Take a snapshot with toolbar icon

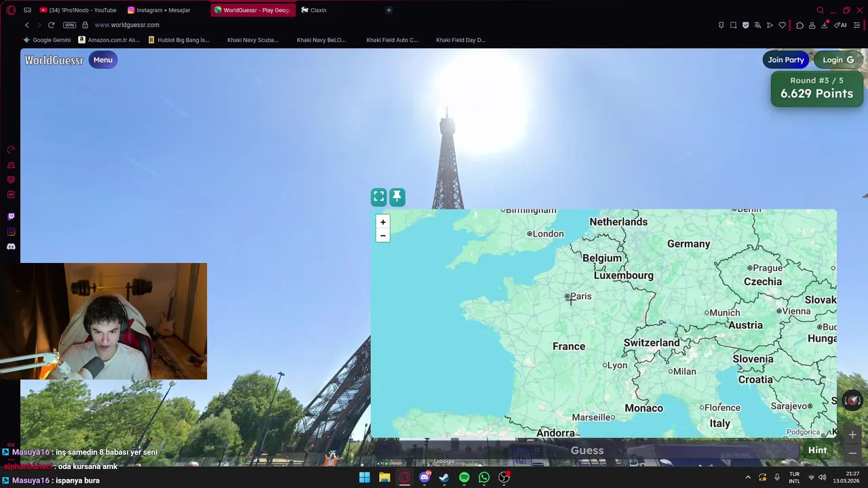[x=733, y=25]
